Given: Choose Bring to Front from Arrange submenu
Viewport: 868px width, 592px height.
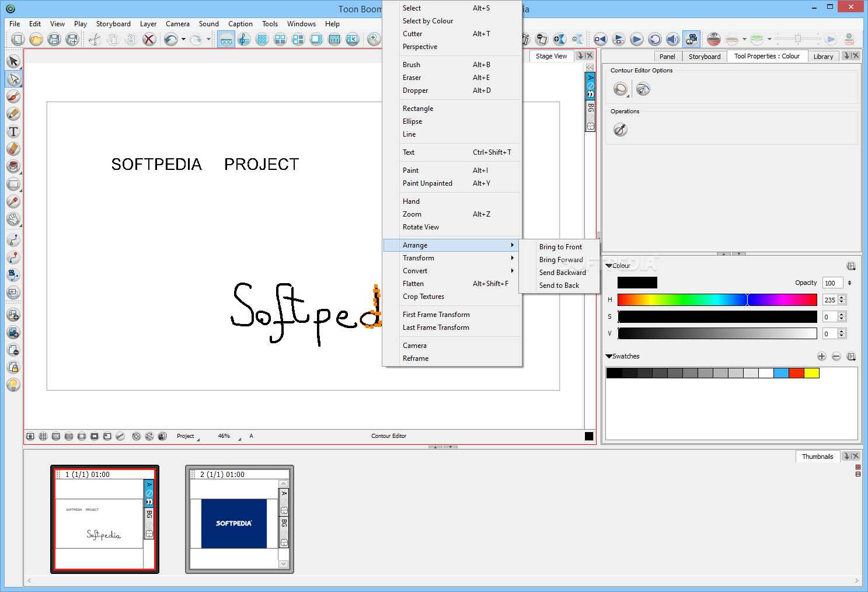Looking at the screenshot, I should coord(560,247).
